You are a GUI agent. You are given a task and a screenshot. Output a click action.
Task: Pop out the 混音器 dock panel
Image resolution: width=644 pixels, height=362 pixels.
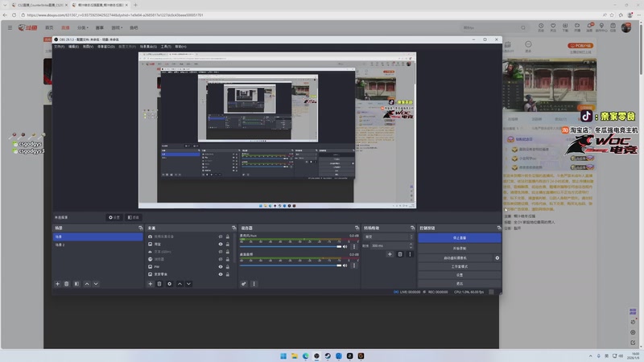357,228
